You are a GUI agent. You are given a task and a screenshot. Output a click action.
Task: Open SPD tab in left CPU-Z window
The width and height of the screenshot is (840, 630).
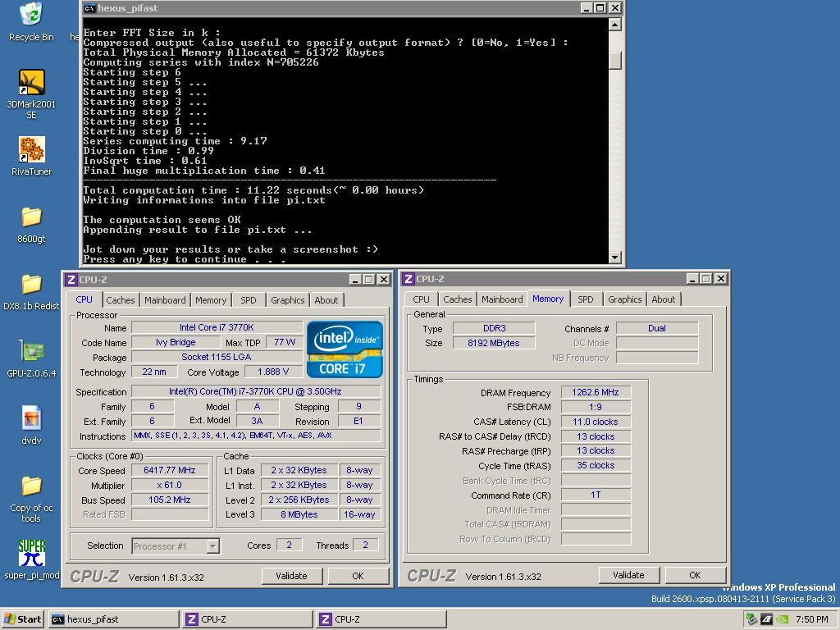(248, 300)
